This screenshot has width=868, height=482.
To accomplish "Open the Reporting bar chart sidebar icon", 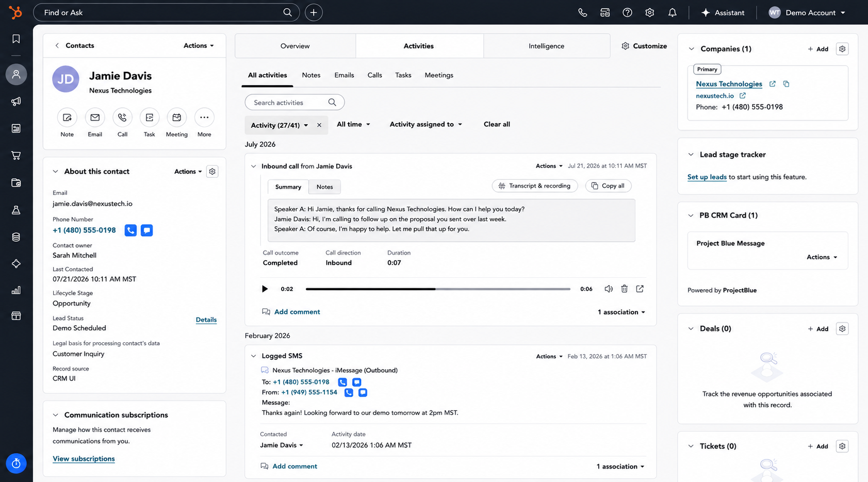I will click(16, 290).
